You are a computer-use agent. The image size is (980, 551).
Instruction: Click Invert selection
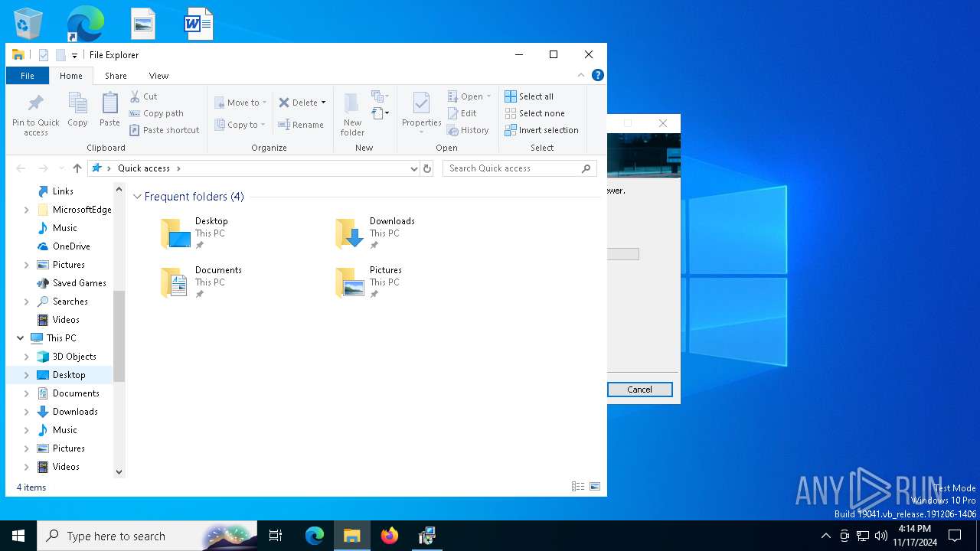coord(541,130)
